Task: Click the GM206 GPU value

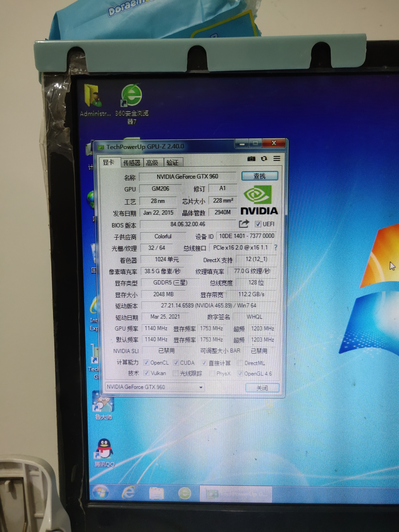Action: pos(160,189)
